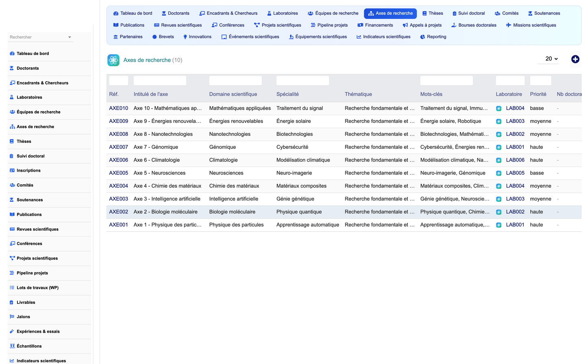Viewport: 588px width, 364px height.
Task: Open the Rechercher dropdown in the sidebar
Action: click(x=40, y=37)
